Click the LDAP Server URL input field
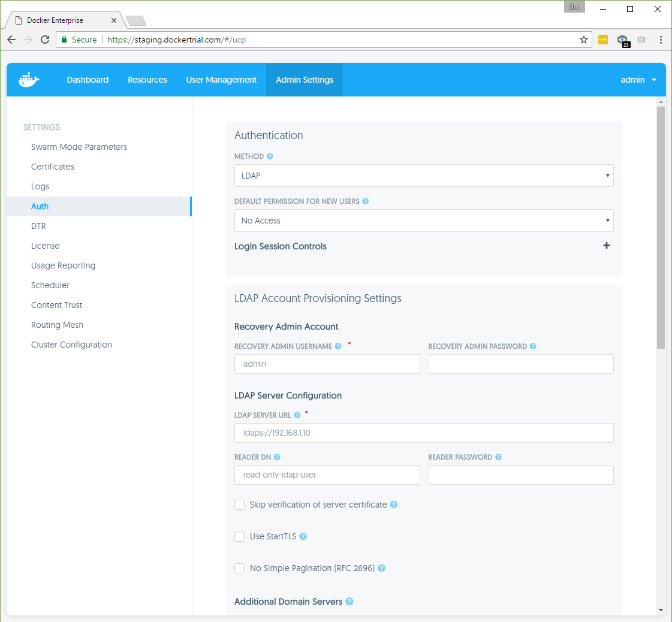 click(423, 433)
